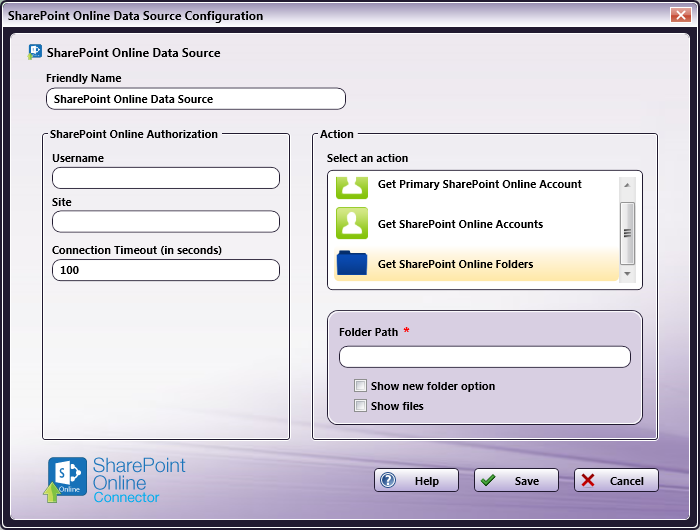Focus the Username input field

click(166, 178)
